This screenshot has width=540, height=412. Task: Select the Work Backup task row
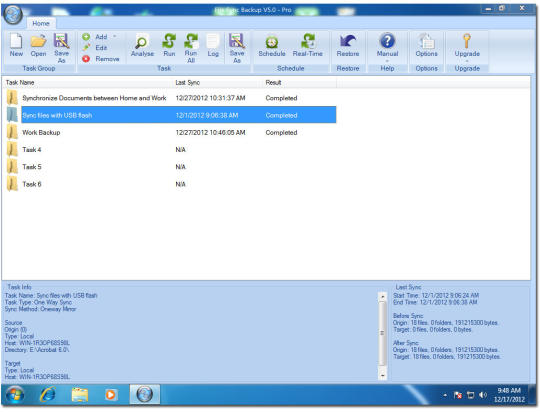pyautogui.click(x=170, y=132)
